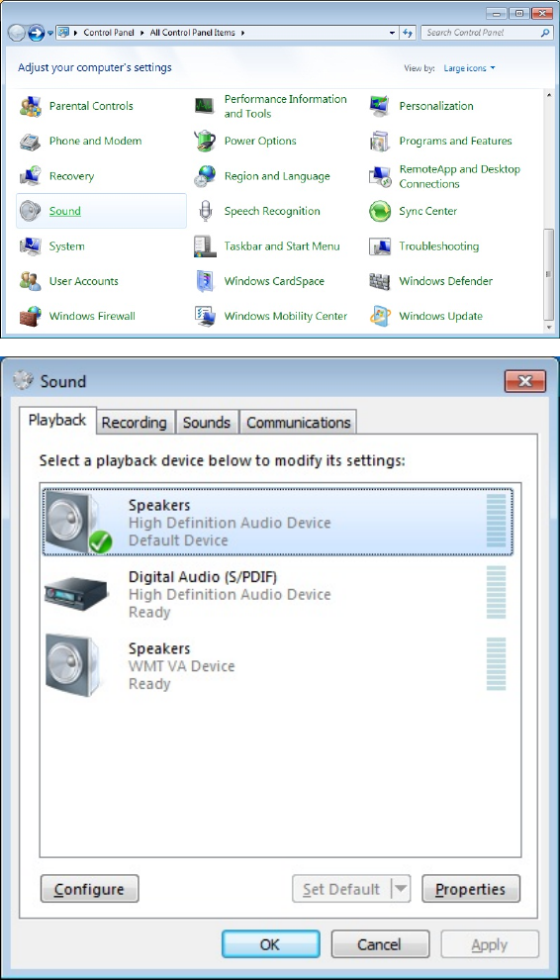
Task: Click the 'High Definition Audio Device' text under Digital Audio
Action: (x=230, y=594)
